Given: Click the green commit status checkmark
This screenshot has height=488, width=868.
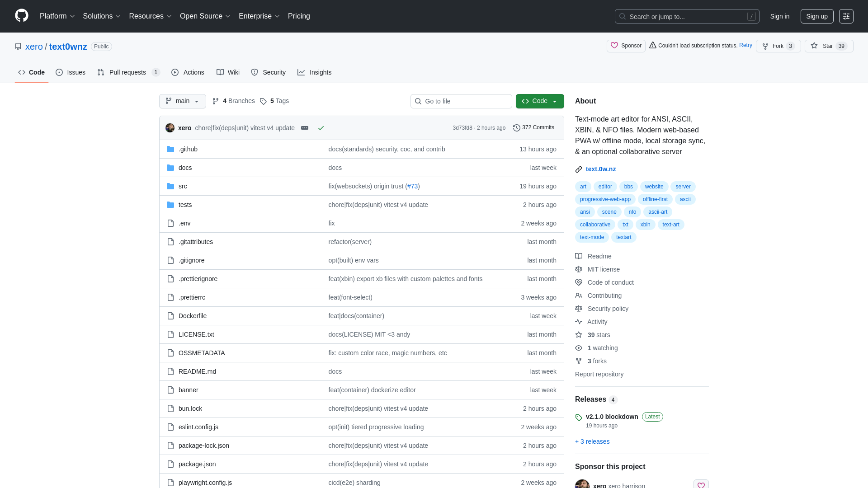Looking at the screenshot, I should 321,128.
